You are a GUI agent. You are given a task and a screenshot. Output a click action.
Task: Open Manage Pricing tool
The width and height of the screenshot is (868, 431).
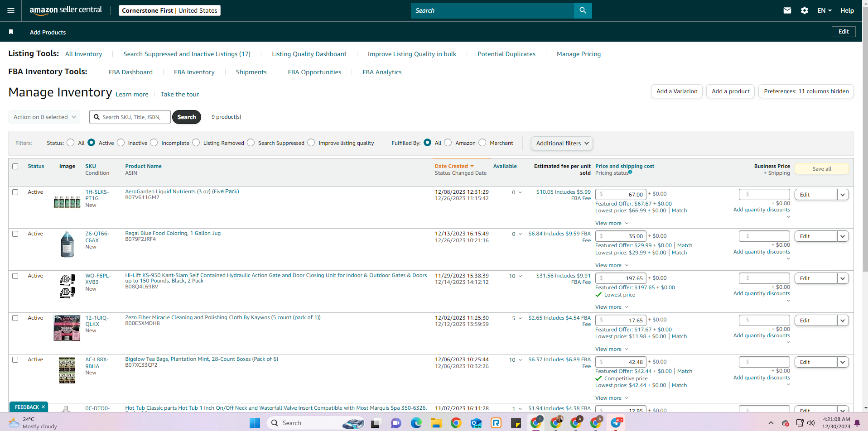[579, 54]
